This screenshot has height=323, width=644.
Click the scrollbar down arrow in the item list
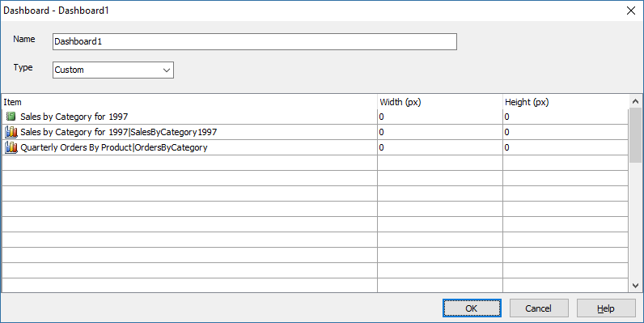[x=635, y=285]
